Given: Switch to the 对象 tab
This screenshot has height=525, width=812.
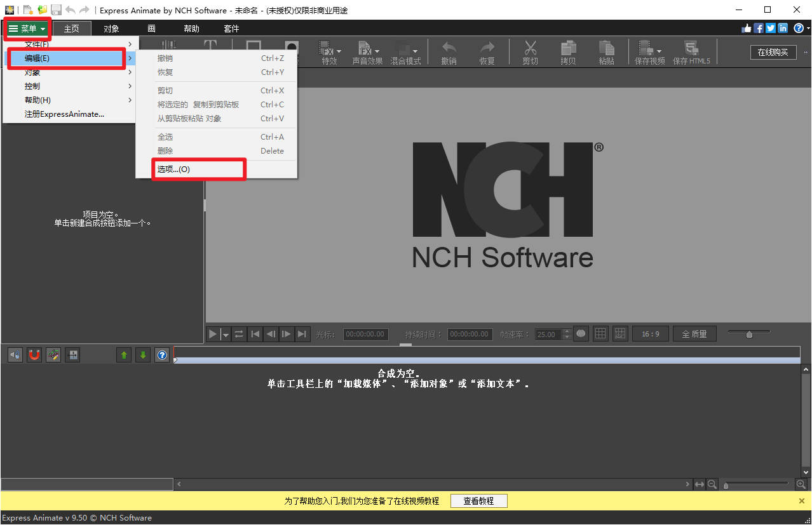Looking at the screenshot, I should click(x=111, y=29).
